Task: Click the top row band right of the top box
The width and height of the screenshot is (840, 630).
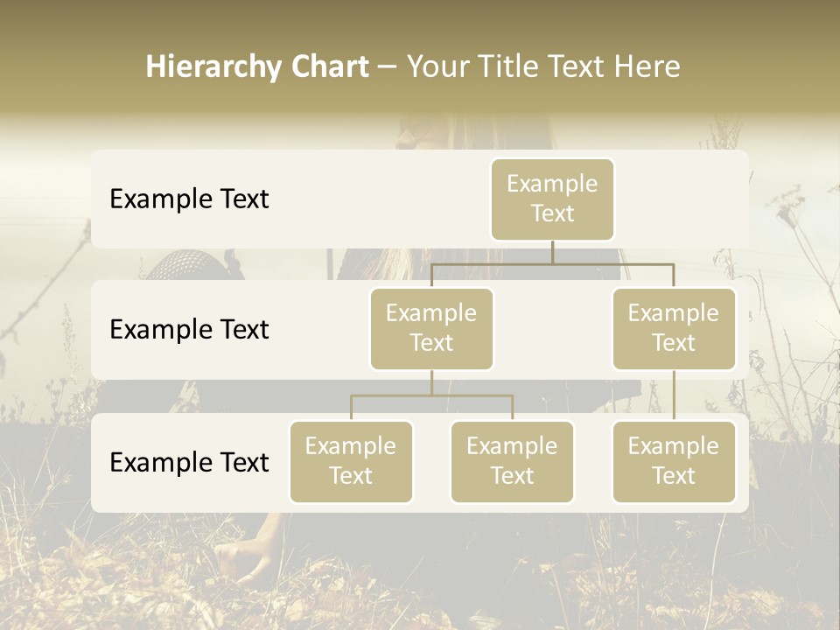Action: pyautogui.click(x=682, y=199)
